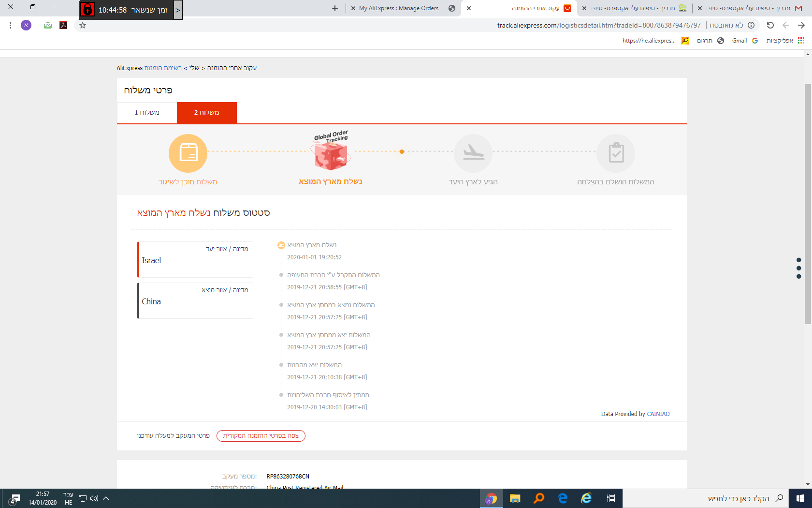Click the green extension icon in the toolbar
812x508 pixels.
pos(47,25)
